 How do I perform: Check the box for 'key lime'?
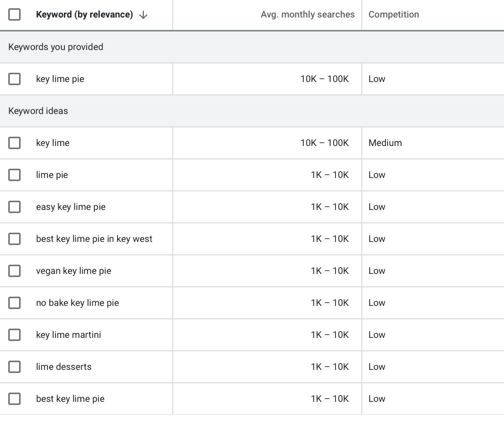[14, 143]
